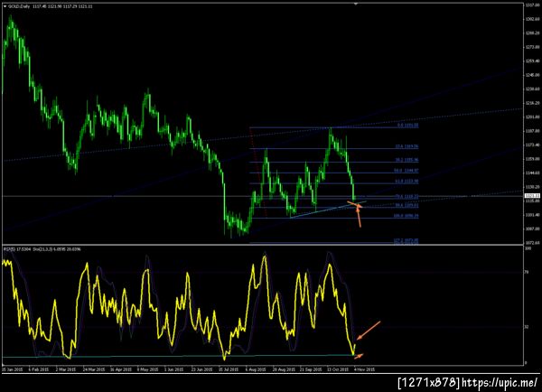Click the 32 level on indicator scale

click(527, 327)
